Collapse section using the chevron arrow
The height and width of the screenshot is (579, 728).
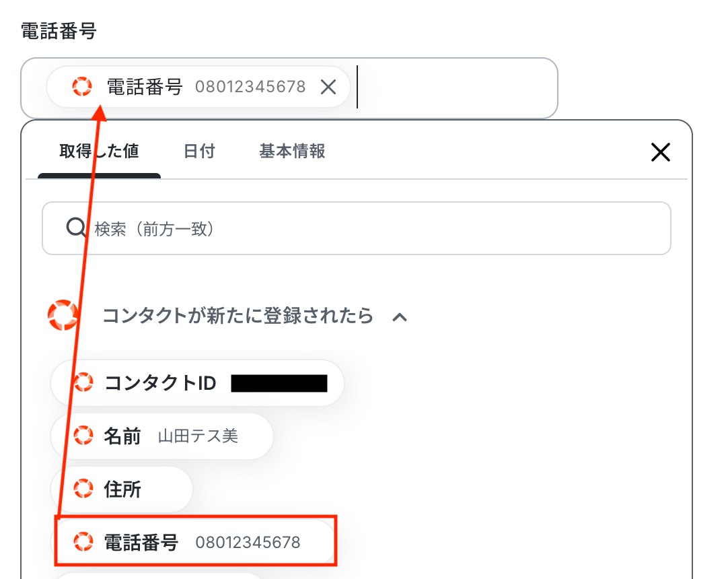click(400, 316)
